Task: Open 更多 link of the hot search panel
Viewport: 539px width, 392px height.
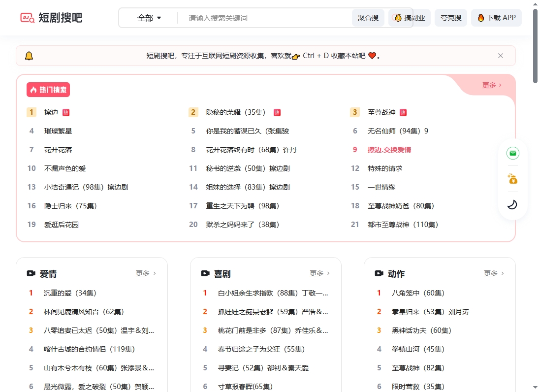Action: (490, 85)
